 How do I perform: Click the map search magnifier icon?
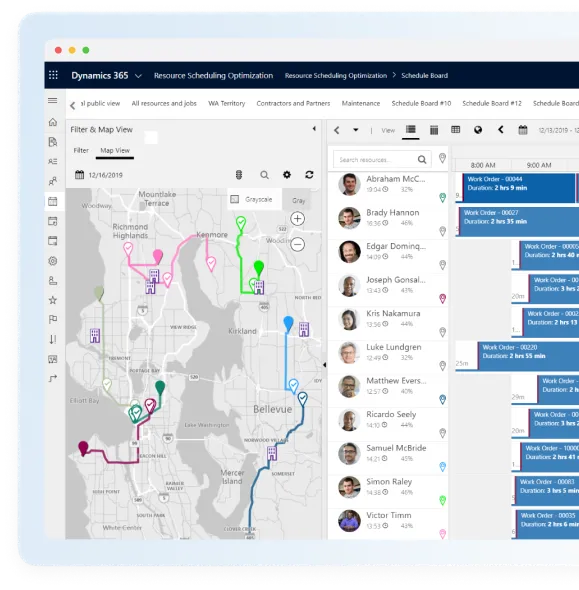tap(264, 175)
